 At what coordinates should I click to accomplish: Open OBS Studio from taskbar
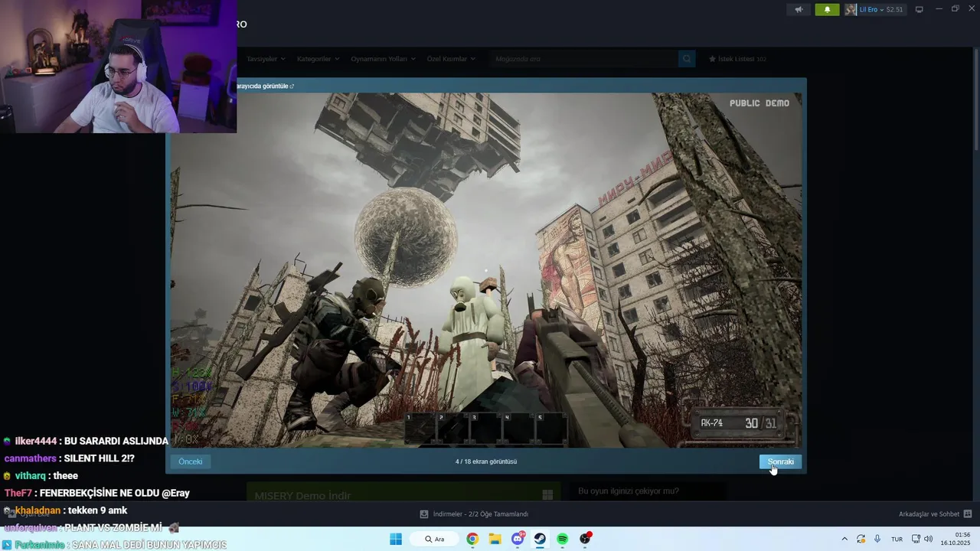click(585, 539)
